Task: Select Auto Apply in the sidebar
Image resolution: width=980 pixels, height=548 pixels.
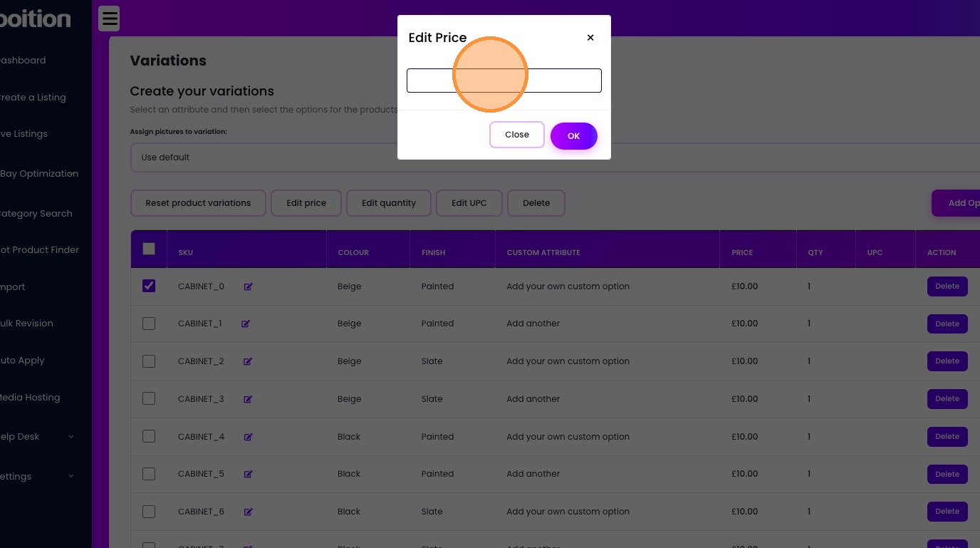Action: pos(22,361)
